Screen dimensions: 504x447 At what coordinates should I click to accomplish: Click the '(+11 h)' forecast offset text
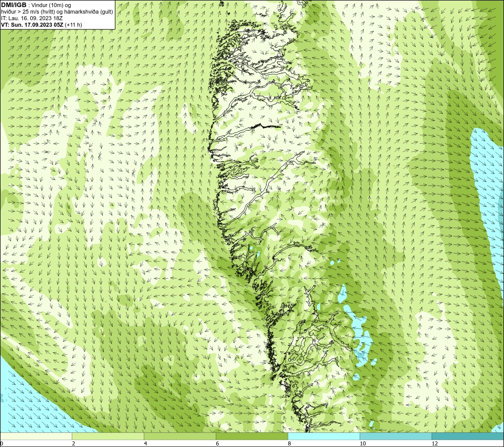click(73, 25)
